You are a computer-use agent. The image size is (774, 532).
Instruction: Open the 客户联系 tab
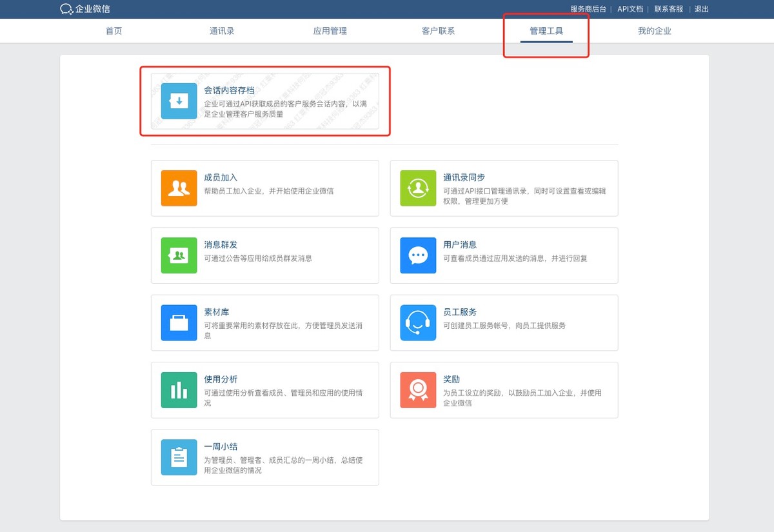coord(438,30)
